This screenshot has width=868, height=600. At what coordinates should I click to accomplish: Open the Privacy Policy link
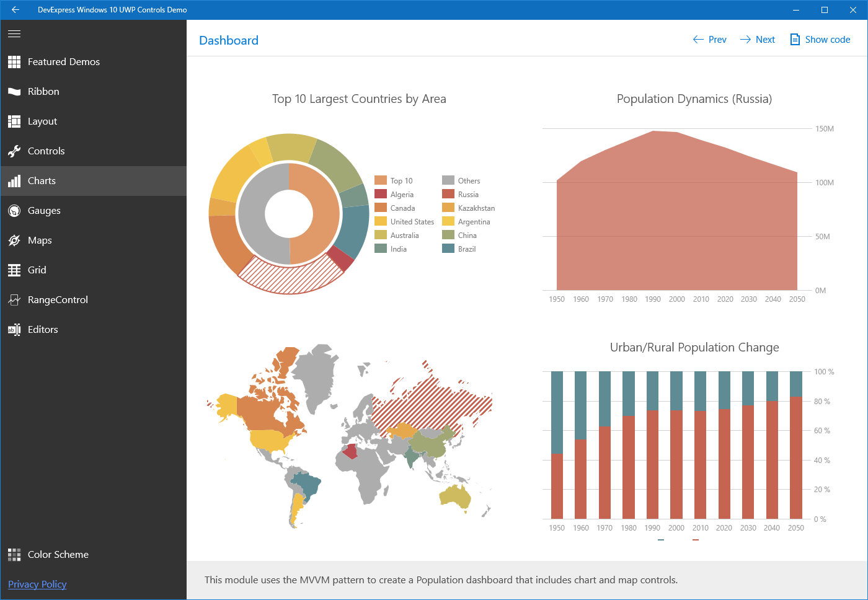click(x=37, y=585)
